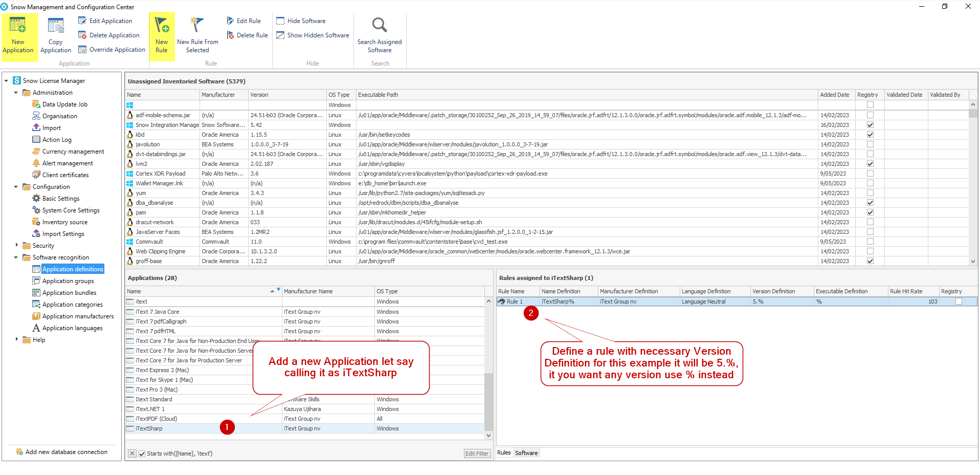Switch to the Software tab
Viewport: 980px width, 475px height.
point(526,453)
